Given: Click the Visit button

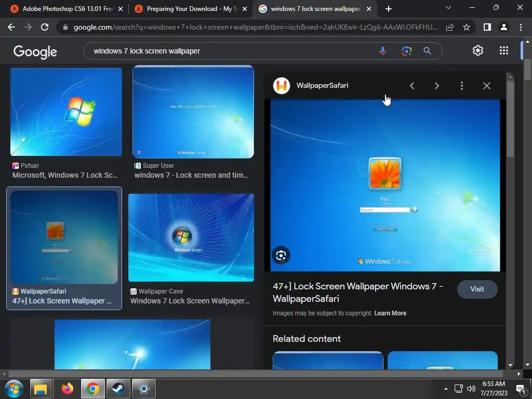Looking at the screenshot, I should tap(477, 289).
